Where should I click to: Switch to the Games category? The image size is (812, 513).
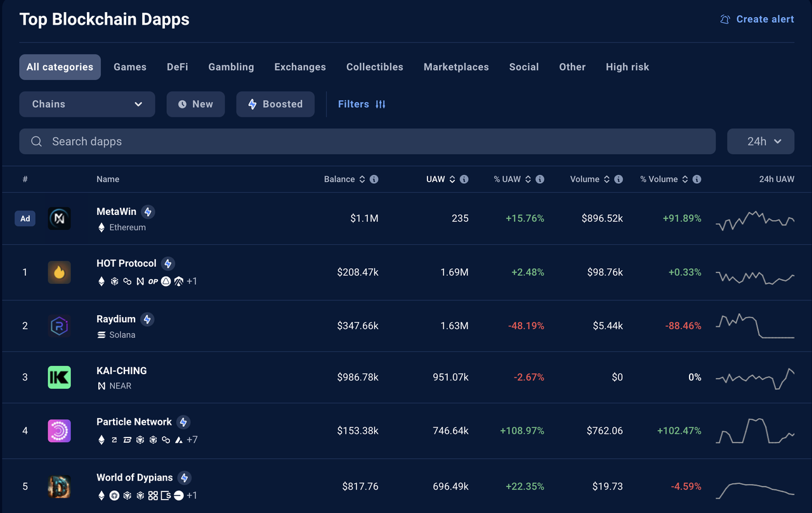(x=130, y=67)
